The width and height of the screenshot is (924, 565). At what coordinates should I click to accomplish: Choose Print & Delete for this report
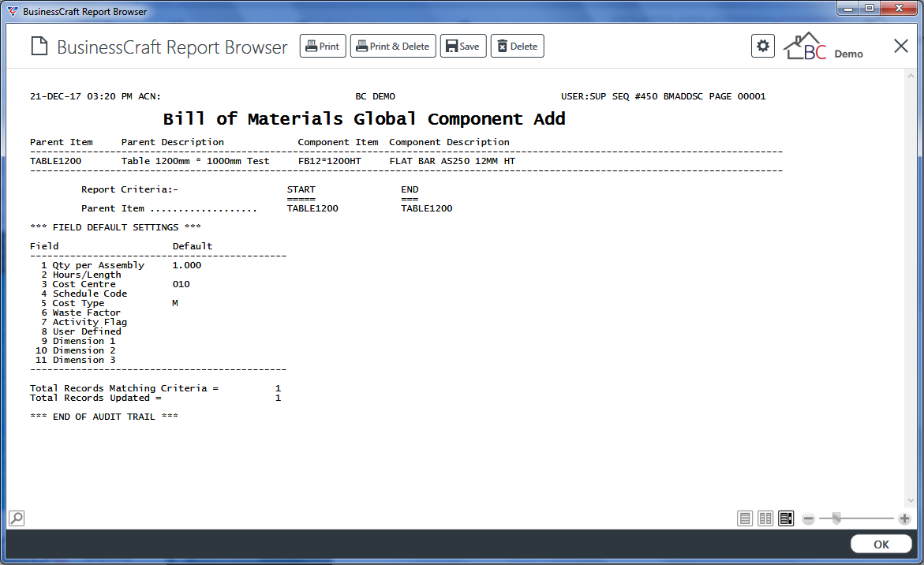click(x=393, y=46)
